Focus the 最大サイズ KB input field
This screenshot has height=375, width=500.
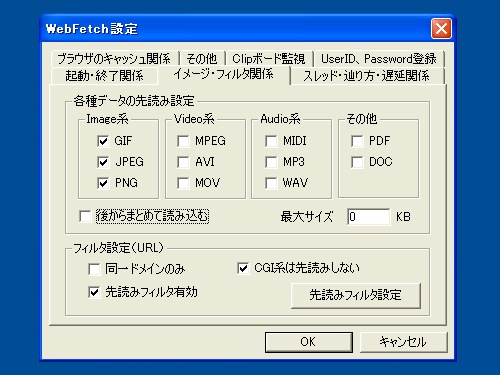coord(368,217)
